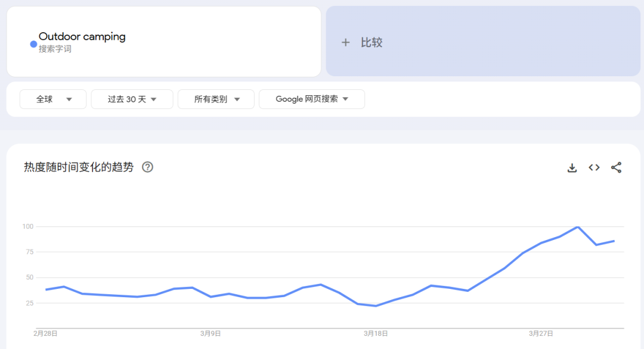This screenshot has width=644, height=349.
Task: Click the download icon to export trend data
Action: click(x=572, y=167)
